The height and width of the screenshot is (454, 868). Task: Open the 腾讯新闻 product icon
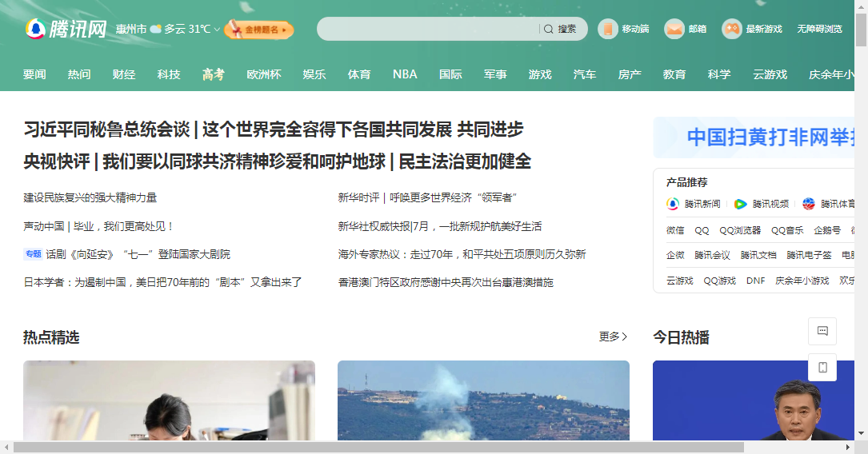pyautogui.click(x=673, y=204)
